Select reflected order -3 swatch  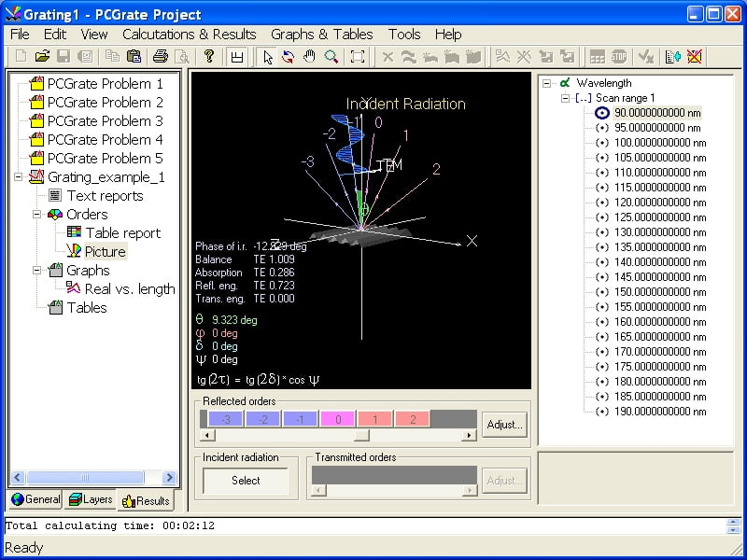pyautogui.click(x=226, y=419)
